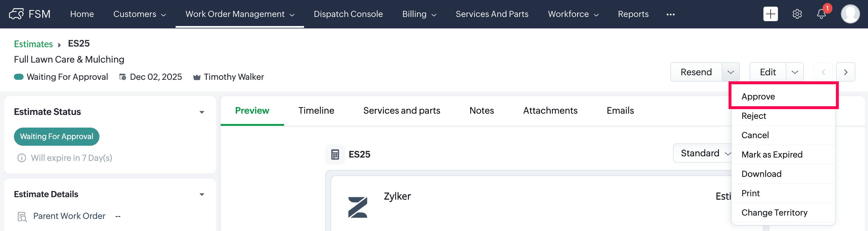Open the notifications bell
The width and height of the screenshot is (868, 231).
click(x=821, y=14)
